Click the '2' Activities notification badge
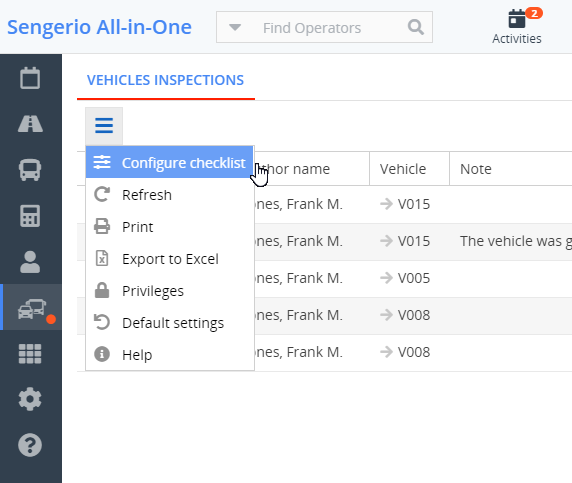This screenshot has height=483, width=572. click(534, 13)
